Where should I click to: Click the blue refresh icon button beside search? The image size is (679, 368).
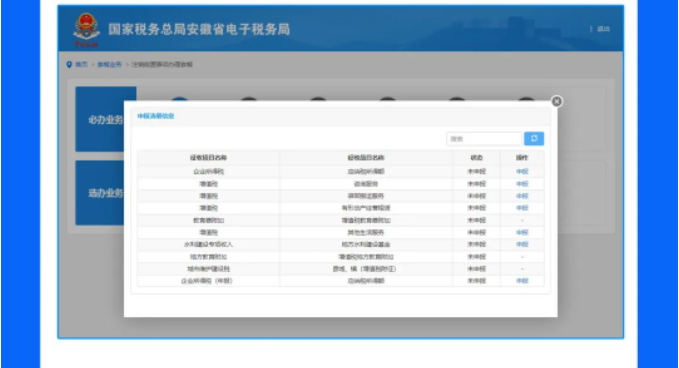534,139
